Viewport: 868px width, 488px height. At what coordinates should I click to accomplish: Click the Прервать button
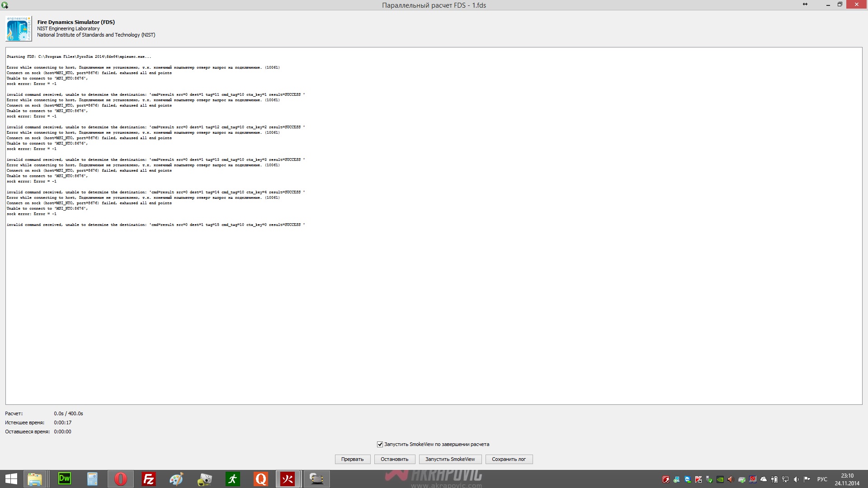pyautogui.click(x=352, y=459)
